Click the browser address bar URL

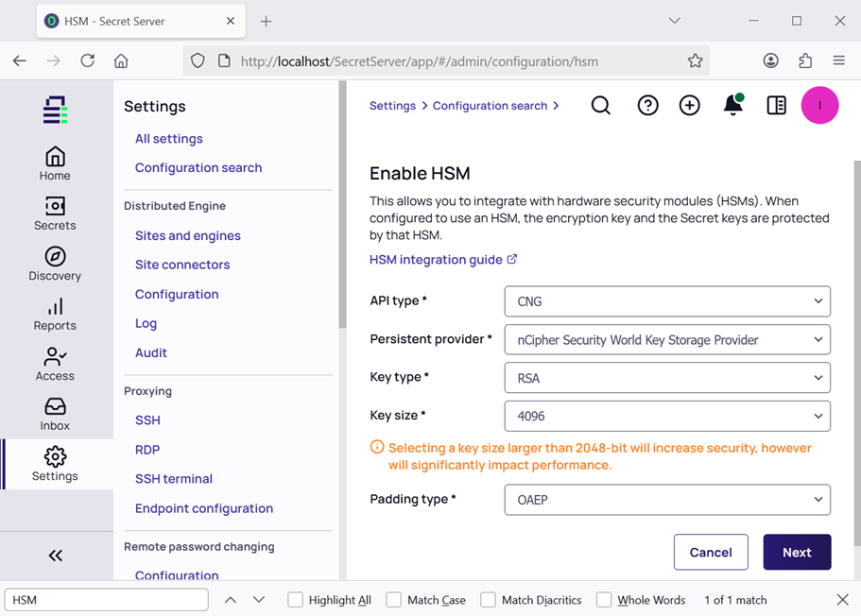420,61
